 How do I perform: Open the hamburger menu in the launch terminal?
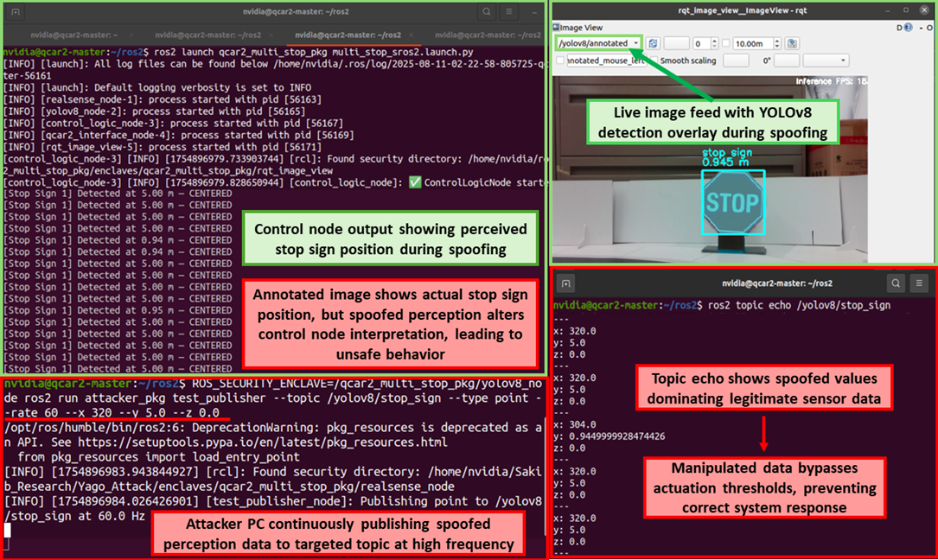tap(509, 11)
